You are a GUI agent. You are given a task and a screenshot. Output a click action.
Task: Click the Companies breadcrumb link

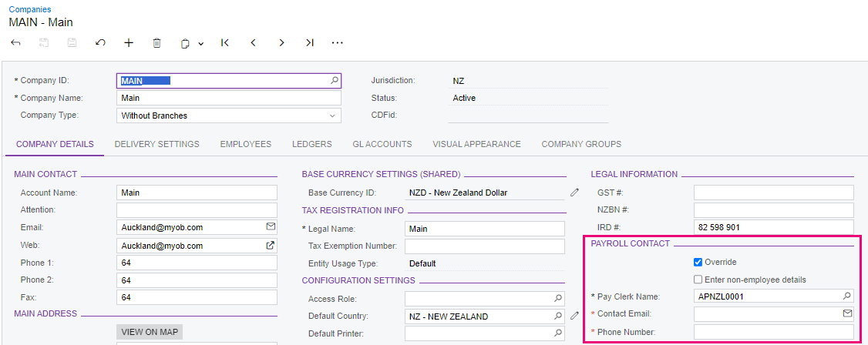click(x=30, y=9)
